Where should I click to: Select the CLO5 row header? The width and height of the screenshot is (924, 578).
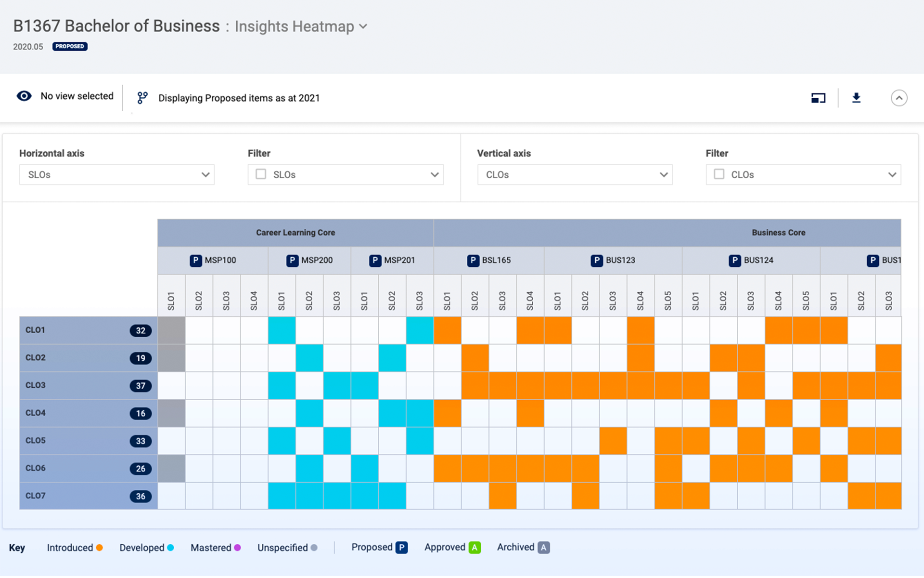pyautogui.click(x=89, y=441)
